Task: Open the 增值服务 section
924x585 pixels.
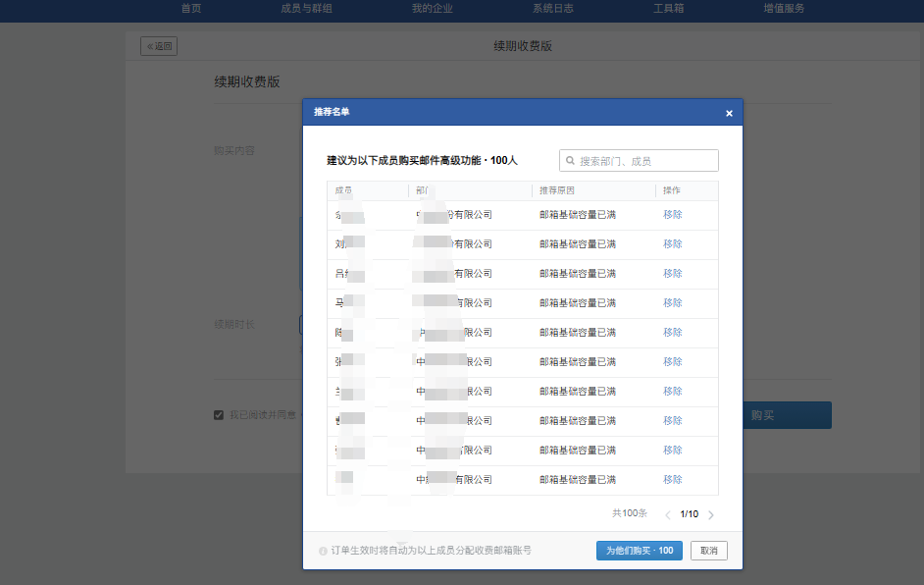Action: point(783,10)
